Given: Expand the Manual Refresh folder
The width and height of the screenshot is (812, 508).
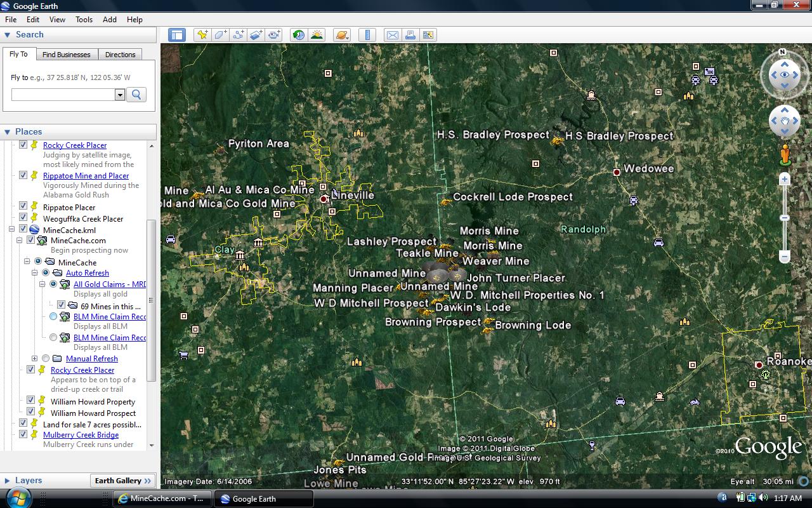Looking at the screenshot, I should [x=35, y=358].
